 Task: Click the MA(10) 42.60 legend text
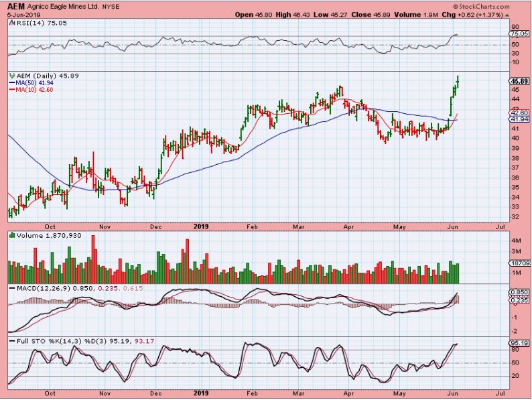34,90
